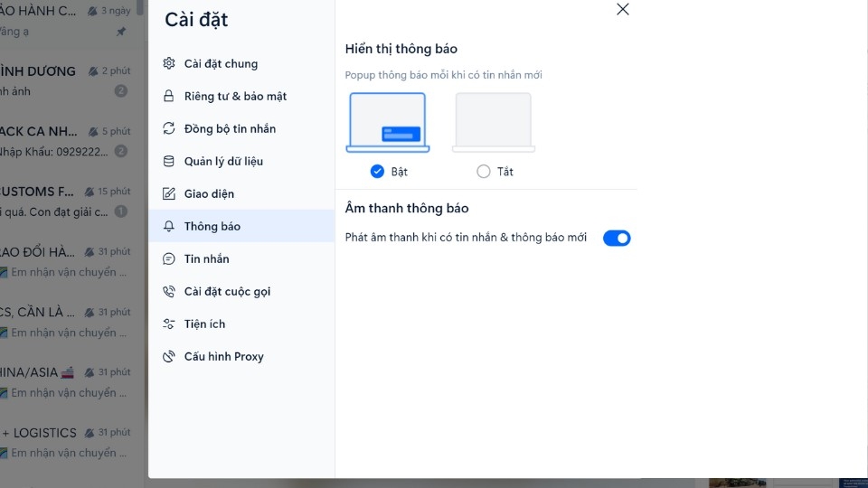
Task: Open Tiện ích settings
Action: 241,324
